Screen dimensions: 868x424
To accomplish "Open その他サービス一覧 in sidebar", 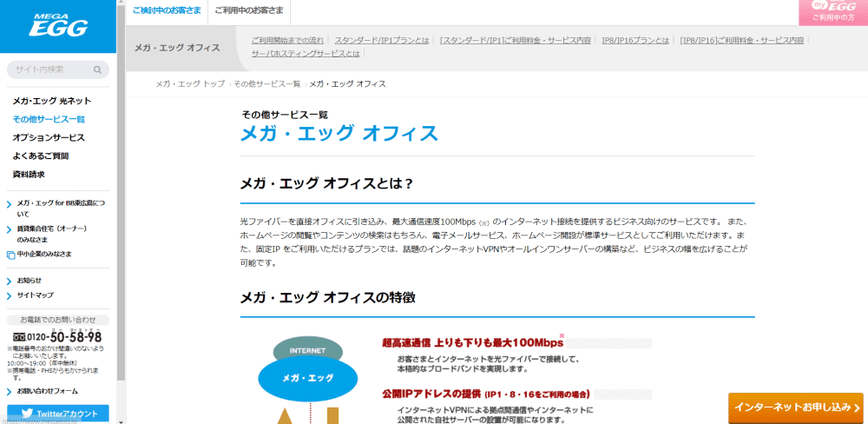I will click(49, 119).
